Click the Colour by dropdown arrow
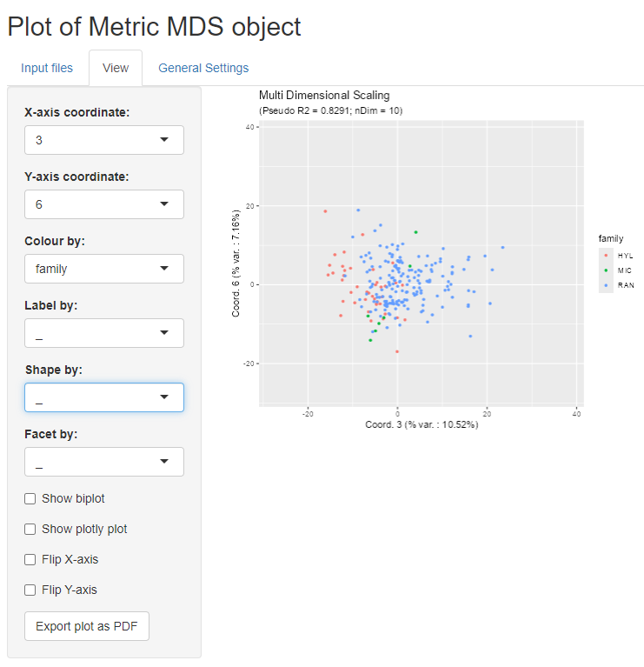 tap(164, 268)
